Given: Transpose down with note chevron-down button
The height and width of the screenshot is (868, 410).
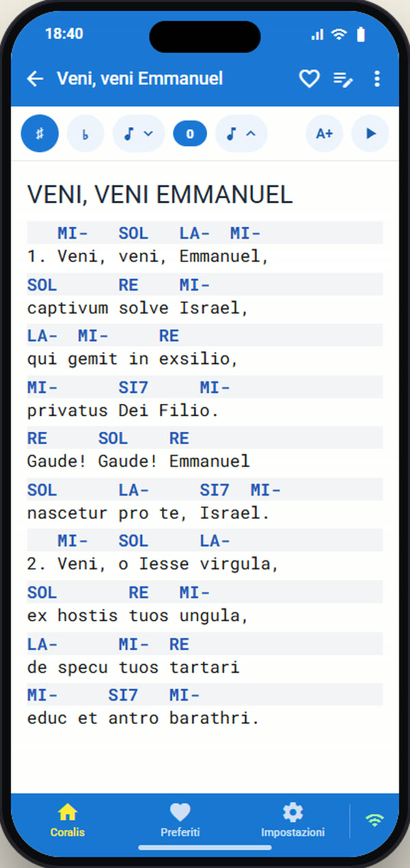Looking at the screenshot, I should click(x=139, y=133).
